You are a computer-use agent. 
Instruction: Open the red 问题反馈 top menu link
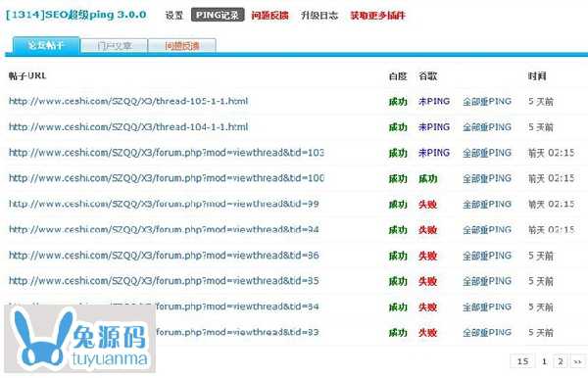tap(269, 16)
